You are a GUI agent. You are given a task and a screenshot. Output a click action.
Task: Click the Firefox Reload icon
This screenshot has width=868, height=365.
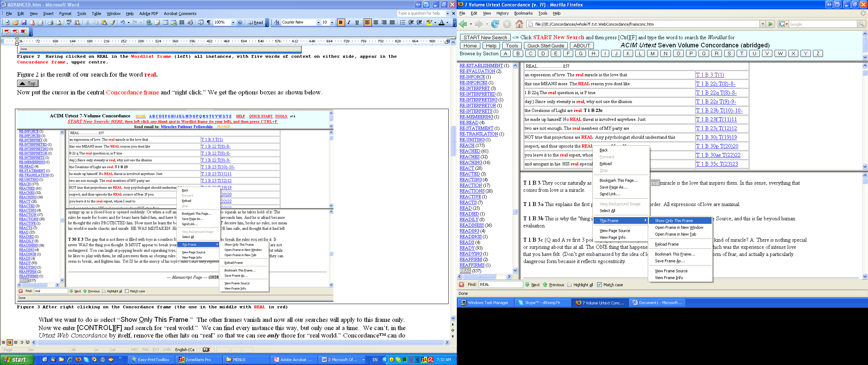pyautogui.click(x=495, y=24)
